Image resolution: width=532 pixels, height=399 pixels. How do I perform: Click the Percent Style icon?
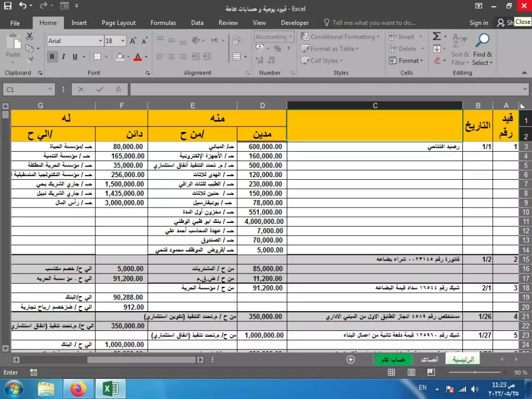click(x=278, y=48)
